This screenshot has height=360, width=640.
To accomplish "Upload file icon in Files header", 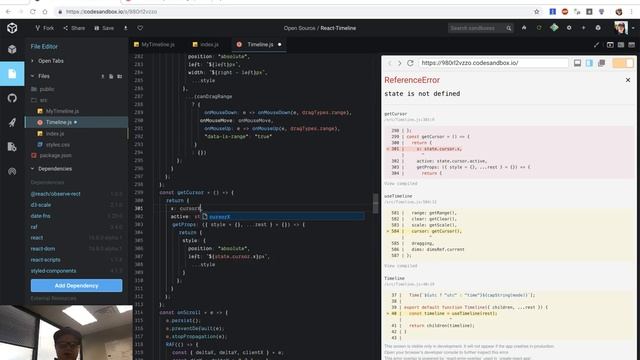I will pos(103,76).
